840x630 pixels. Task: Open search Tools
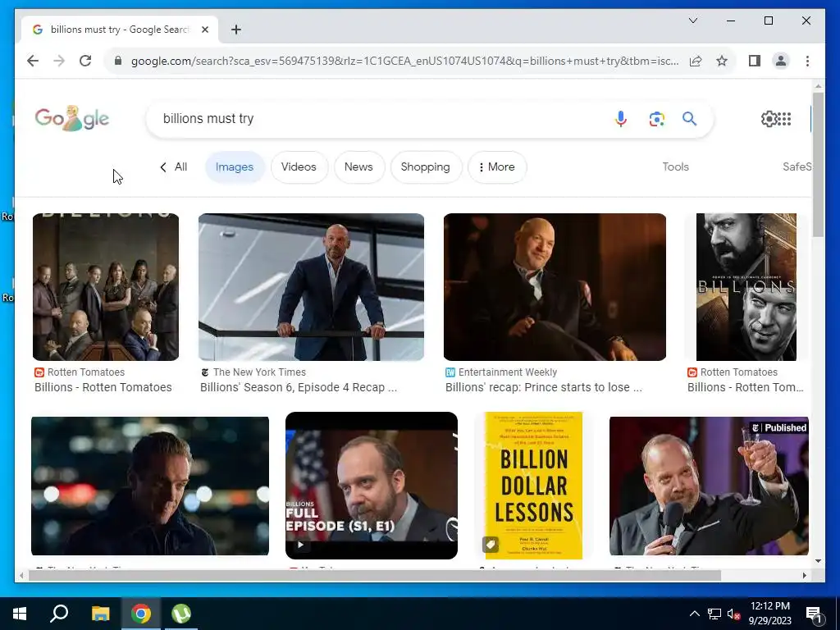pyautogui.click(x=676, y=167)
